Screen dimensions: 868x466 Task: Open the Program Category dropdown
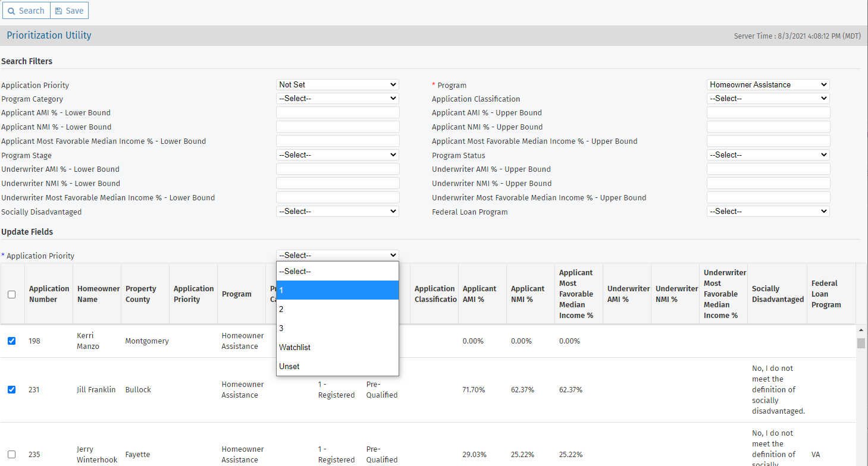point(337,98)
